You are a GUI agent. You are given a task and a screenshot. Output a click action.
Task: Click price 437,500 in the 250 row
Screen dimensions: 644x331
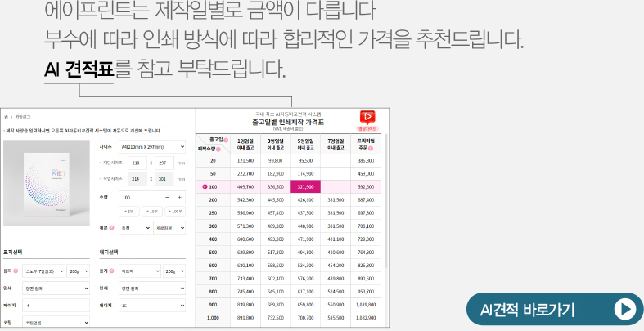click(305, 212)
